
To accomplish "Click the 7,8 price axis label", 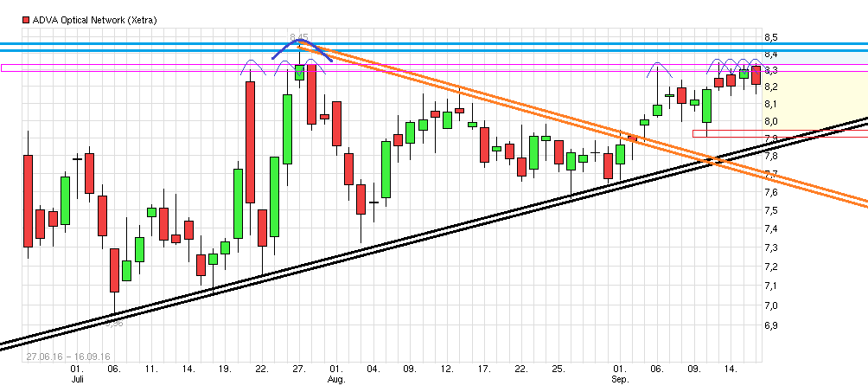I will click(x=770, y=157).
